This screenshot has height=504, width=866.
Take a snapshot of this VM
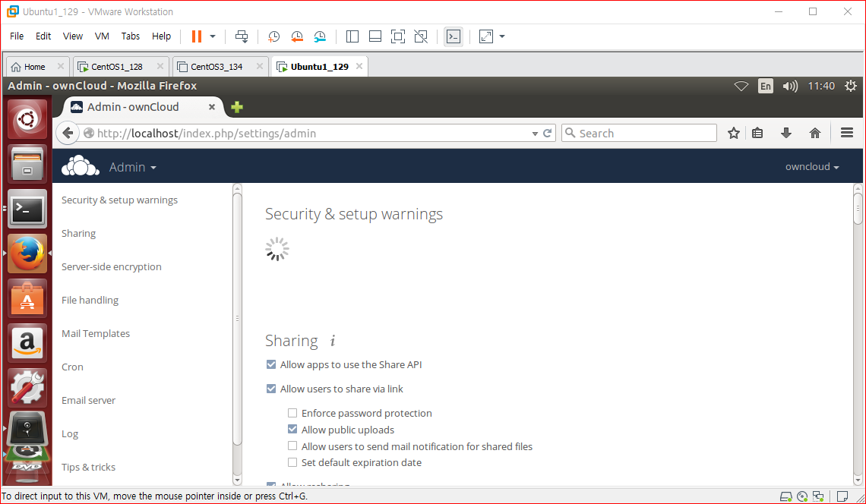(273, 36)
